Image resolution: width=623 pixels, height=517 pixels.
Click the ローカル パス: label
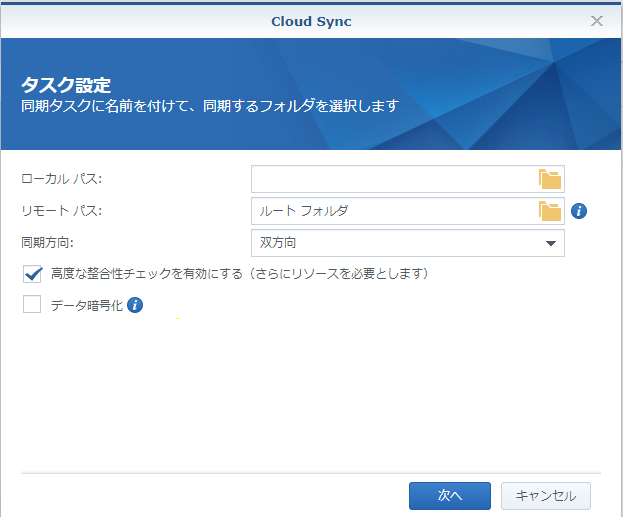tap(62, 179)
